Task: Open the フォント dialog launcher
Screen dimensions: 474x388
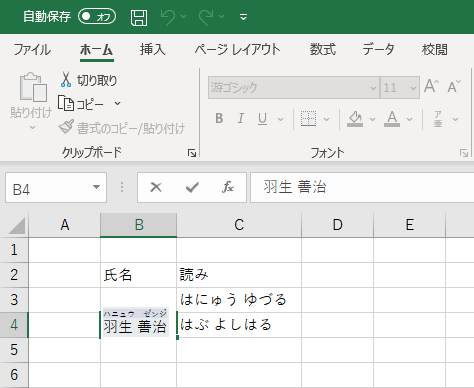Action: click(464, 153)
